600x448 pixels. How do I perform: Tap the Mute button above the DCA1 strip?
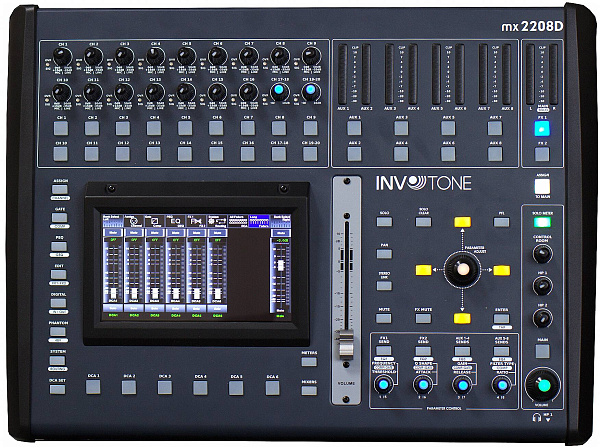click(113, 233)
